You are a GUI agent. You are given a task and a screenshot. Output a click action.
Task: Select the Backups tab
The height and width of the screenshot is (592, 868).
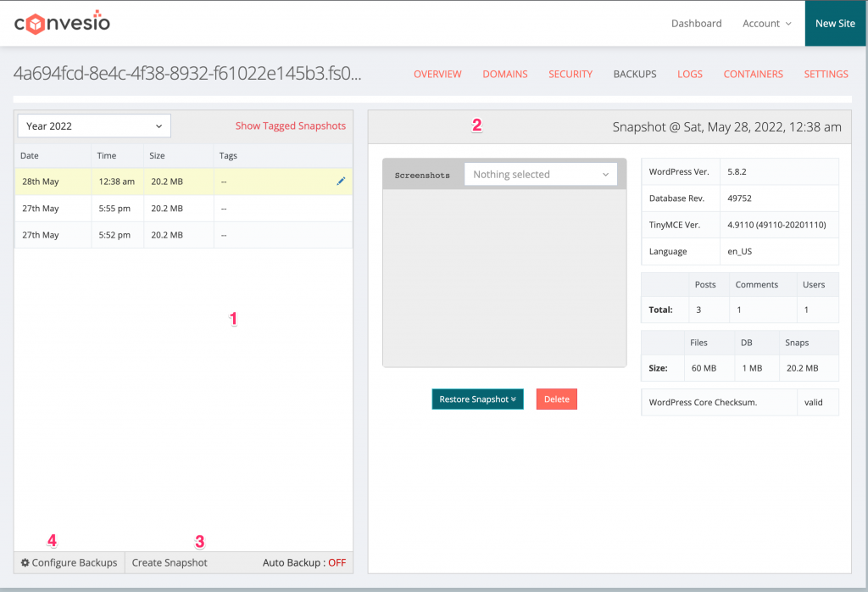point(634,74)
